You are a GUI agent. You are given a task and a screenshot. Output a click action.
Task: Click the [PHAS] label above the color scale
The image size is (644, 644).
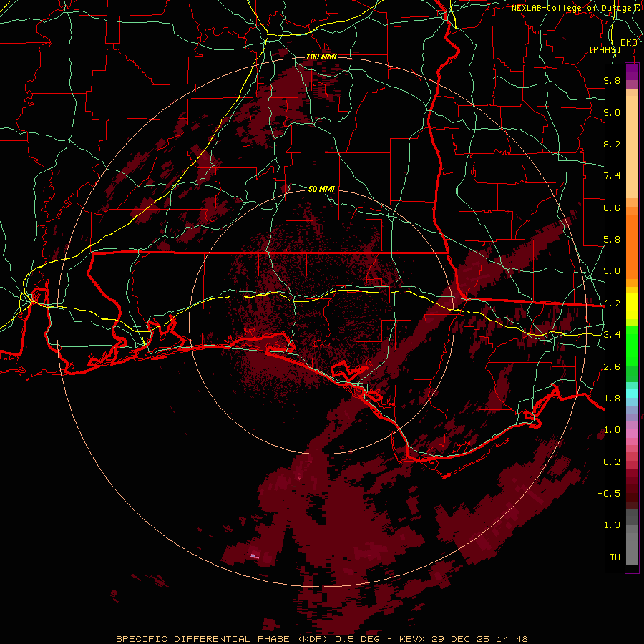click(x=605, y=49)
